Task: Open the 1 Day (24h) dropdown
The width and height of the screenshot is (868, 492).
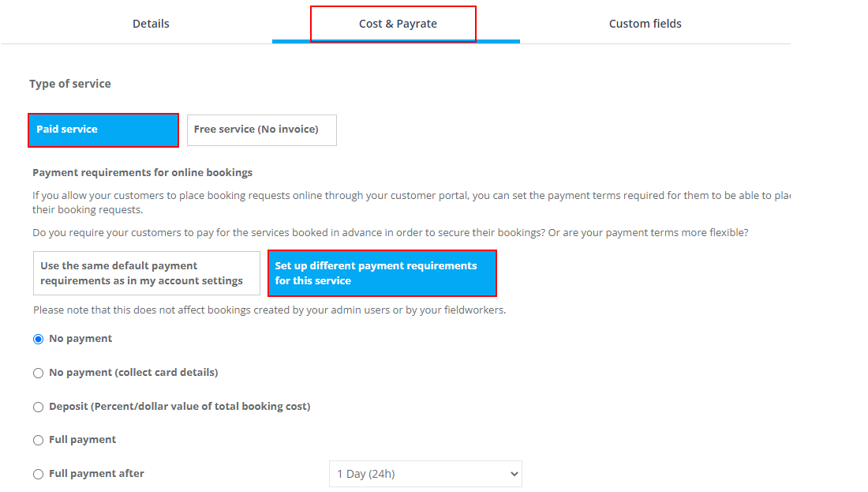Action: tap(425, 474)
